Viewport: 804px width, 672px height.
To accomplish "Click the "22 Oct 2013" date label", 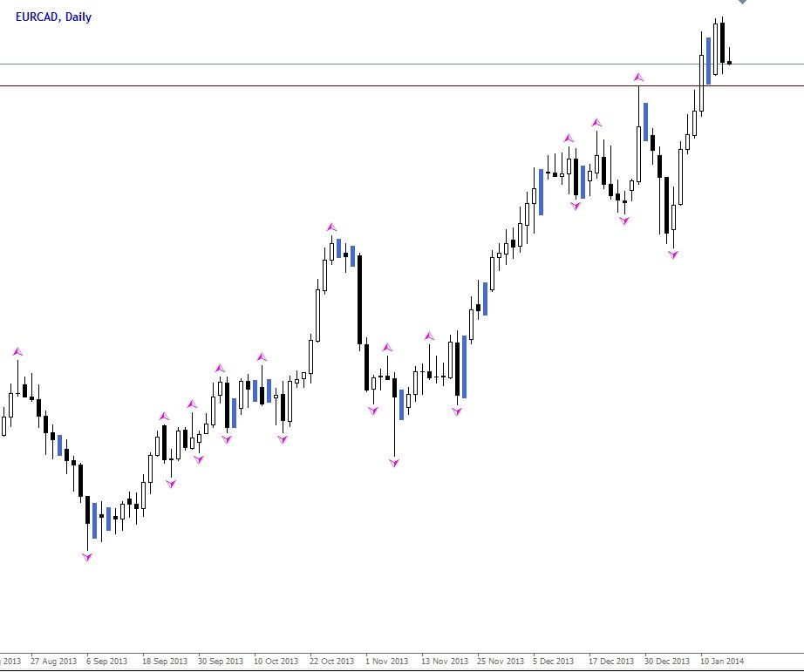I will tap(331, 661).
